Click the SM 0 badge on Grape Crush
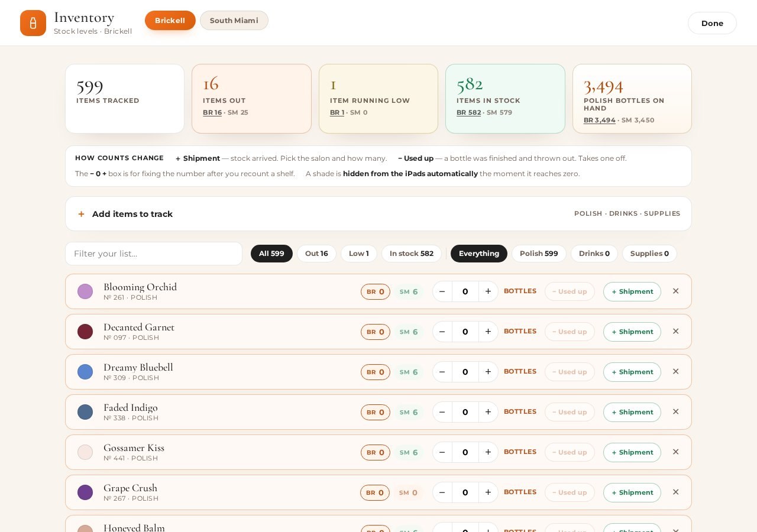 click(x=408, y=492)
